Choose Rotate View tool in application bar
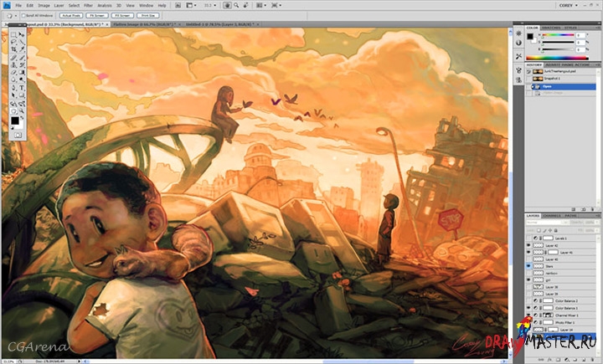The height and width of the screenshot is (364, 603). [245, 5]
